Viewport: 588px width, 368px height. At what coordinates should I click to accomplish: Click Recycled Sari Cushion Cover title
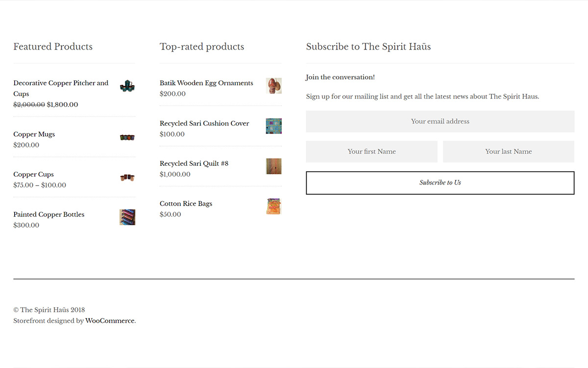pyautogui.click(x=204, y=124)
